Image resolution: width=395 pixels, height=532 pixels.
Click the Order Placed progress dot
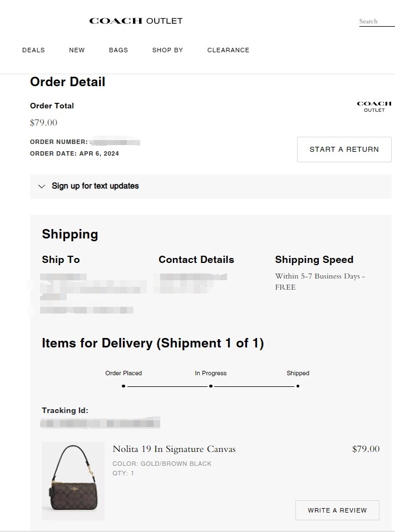[x=124, y=386]
